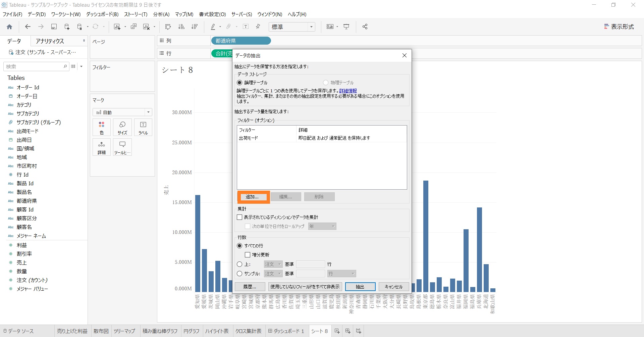Image resolution: width=644 pixels, height=337 pixels.
Task: Click the undo back arrow
Action: coord(28,27)
